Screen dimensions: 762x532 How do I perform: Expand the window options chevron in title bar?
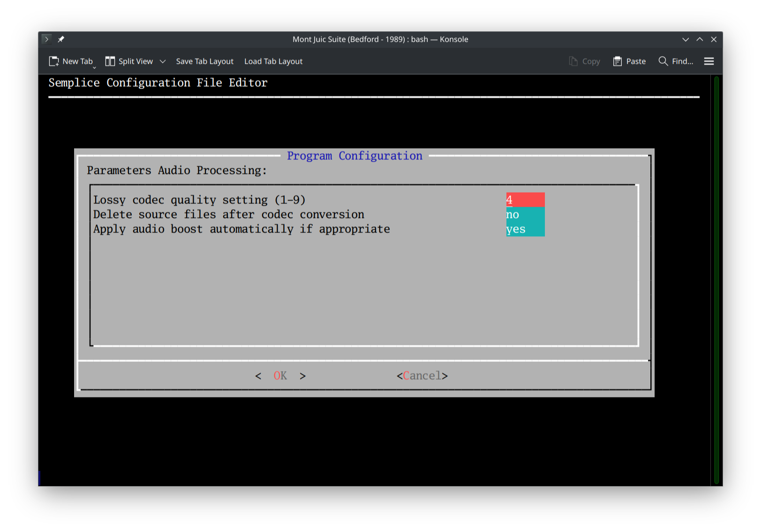point(686,39)
